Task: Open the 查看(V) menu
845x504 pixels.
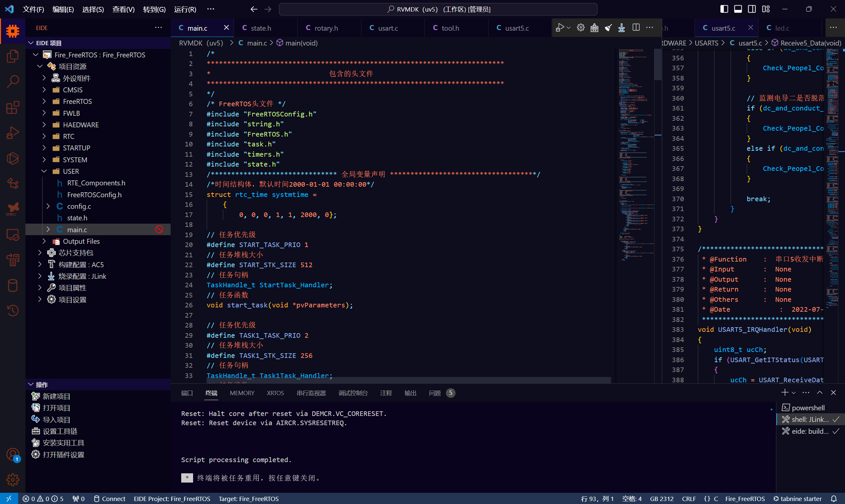Action: (x=123, y=9)
